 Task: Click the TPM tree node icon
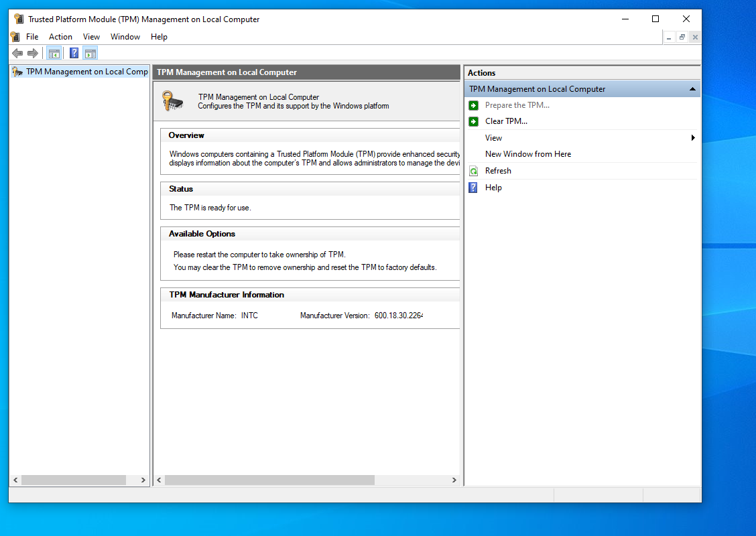pos(17,72)
